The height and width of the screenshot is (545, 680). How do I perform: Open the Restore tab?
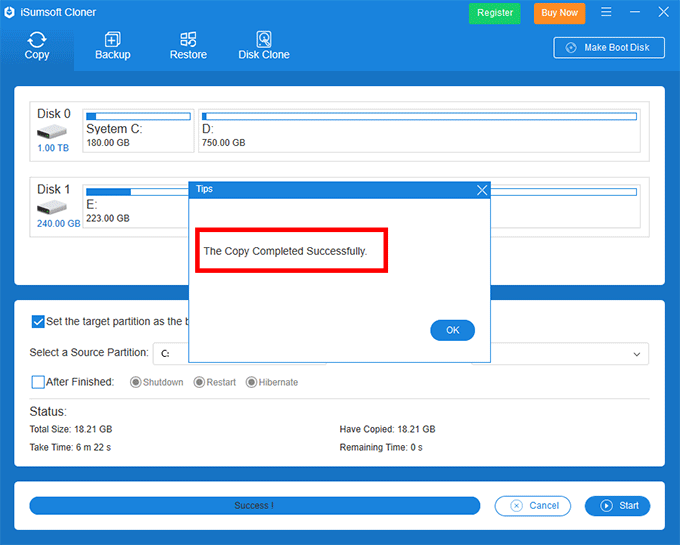tap(188, 46)
